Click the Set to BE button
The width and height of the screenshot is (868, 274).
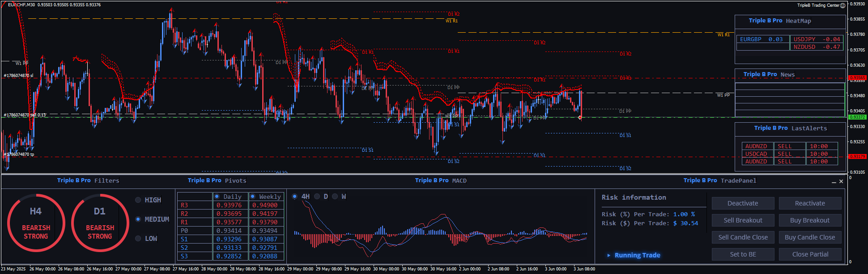coord(743,254)
